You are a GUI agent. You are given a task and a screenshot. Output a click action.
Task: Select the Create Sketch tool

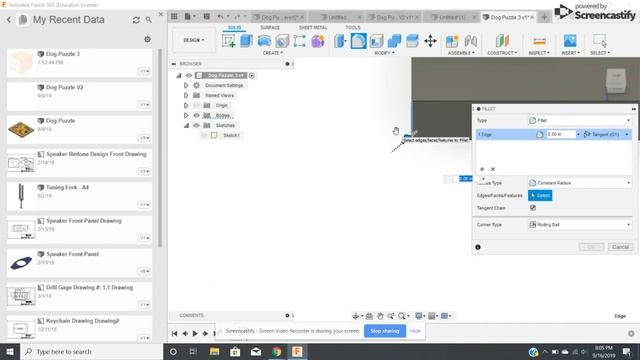click(x=229, y=41)
